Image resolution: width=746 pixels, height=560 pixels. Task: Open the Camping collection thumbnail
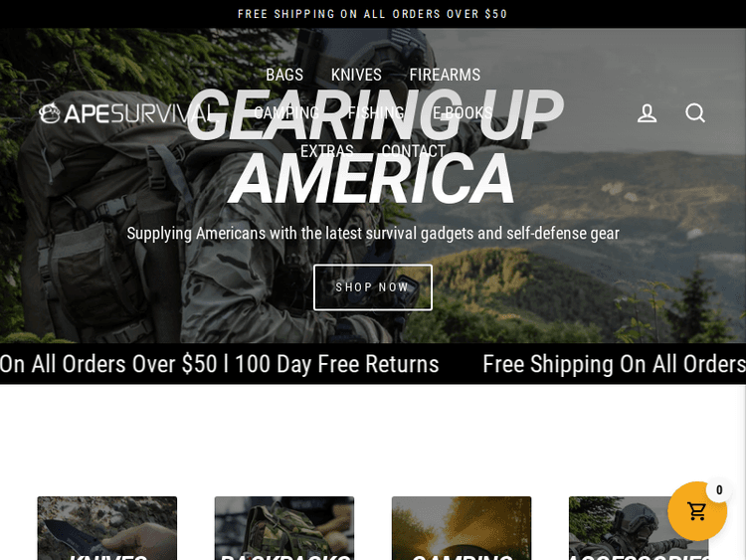coord(462,528)
